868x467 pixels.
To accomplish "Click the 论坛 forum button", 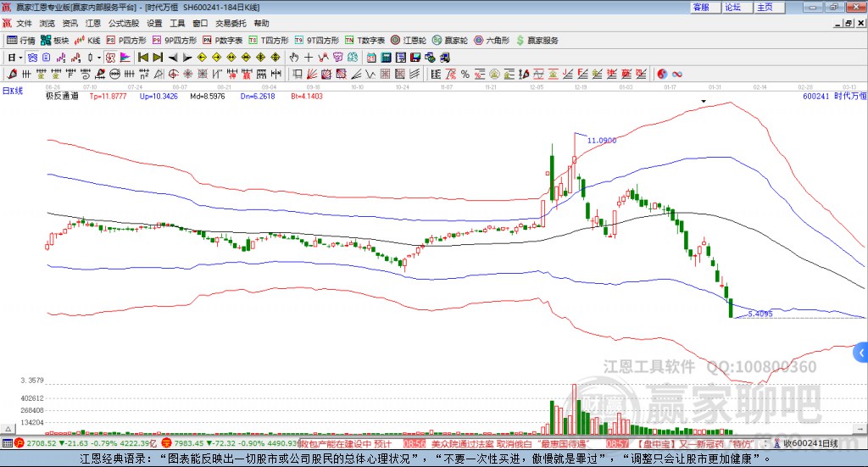I will [x=737, y=7].
